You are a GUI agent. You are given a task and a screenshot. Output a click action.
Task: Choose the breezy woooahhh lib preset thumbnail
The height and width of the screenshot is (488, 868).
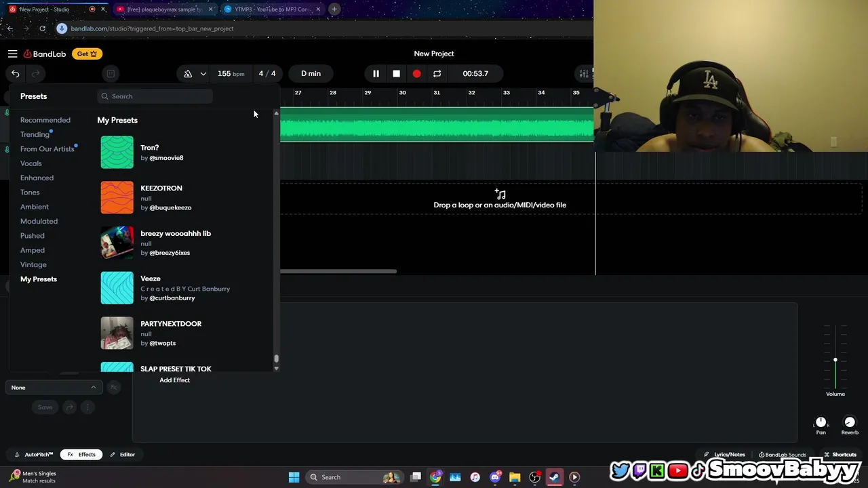(117, 243)
